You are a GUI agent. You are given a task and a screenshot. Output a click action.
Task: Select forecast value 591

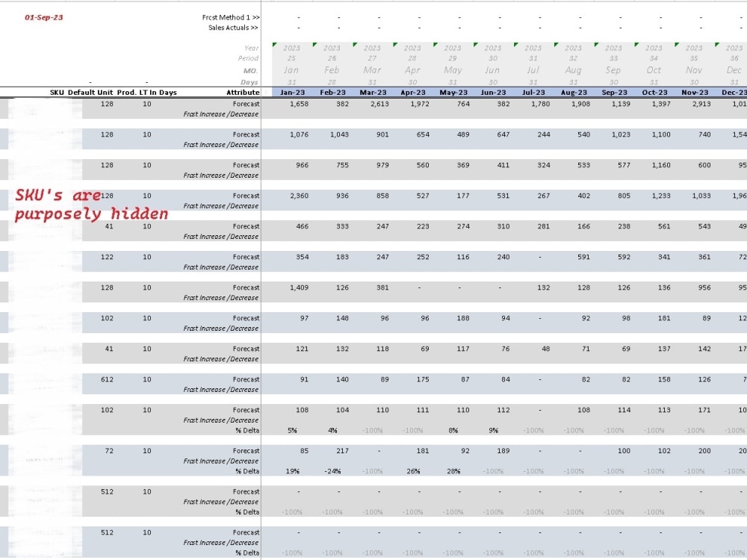point(583,257)
